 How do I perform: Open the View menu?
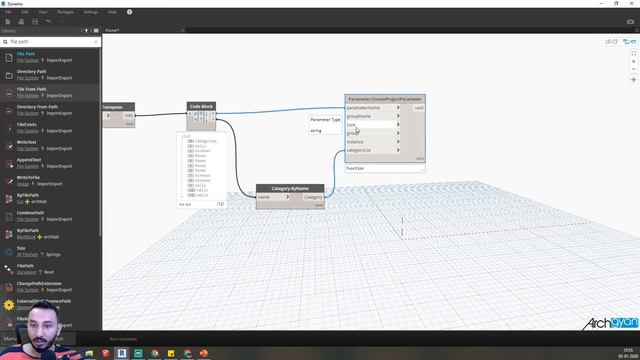coord(43,12)
